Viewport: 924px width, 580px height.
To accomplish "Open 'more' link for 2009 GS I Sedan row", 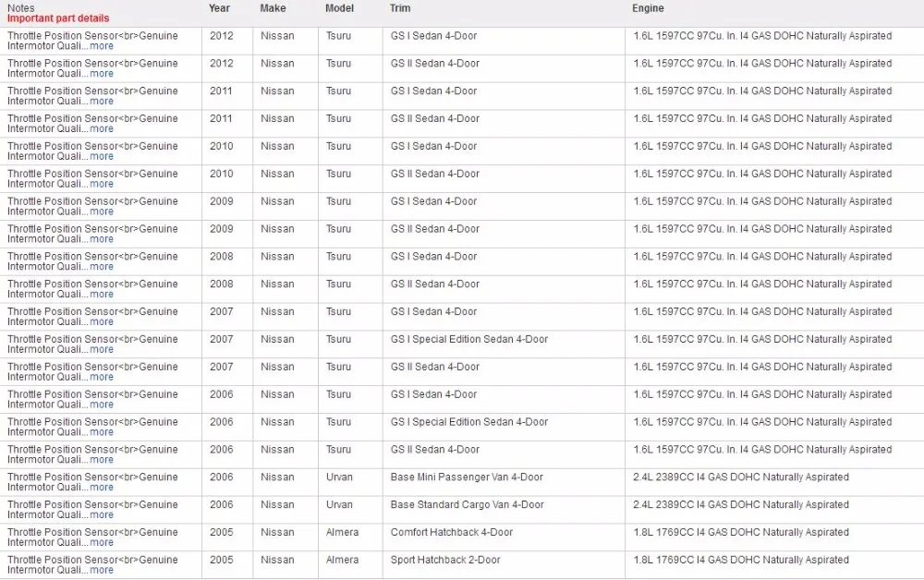I will pyautogui.click(x=102, y=211).
